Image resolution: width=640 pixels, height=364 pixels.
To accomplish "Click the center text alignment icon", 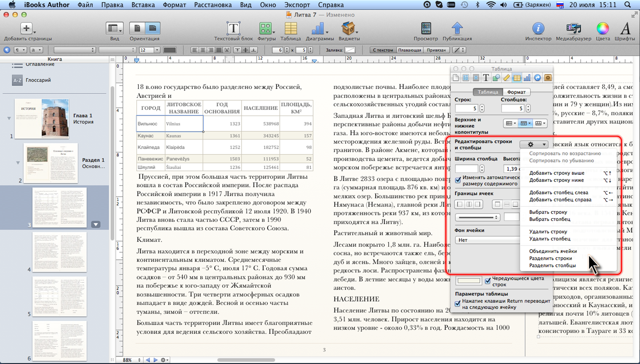I will click(x=203, y=50).
